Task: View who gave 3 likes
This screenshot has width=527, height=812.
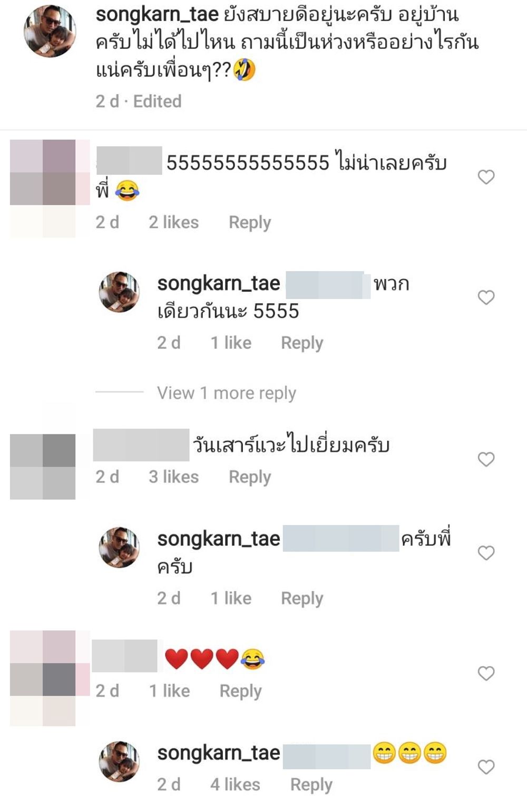Action: tap(173, 477)
